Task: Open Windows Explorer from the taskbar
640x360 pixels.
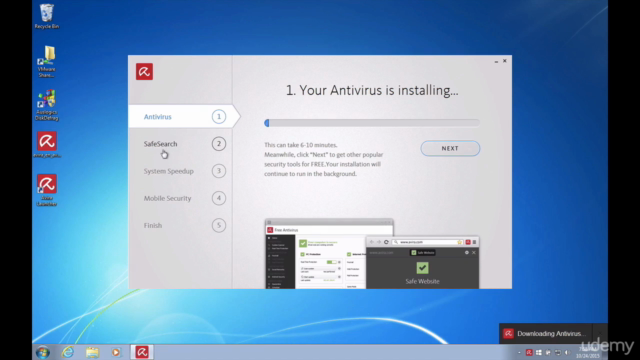Action: (92, 352)
